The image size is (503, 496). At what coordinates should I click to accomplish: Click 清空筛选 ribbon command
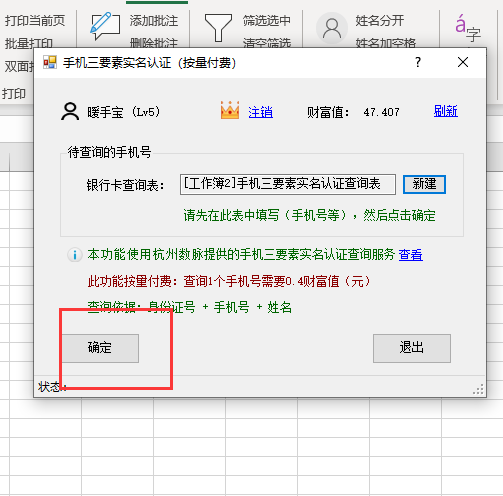click(x=267, y=43)
